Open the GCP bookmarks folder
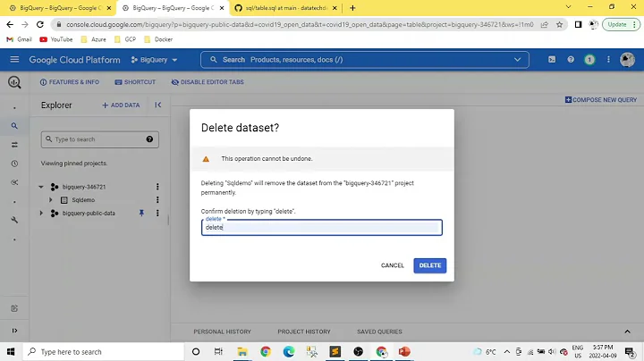Viewport: 644px width, 361px height. [x=125, y=39]
